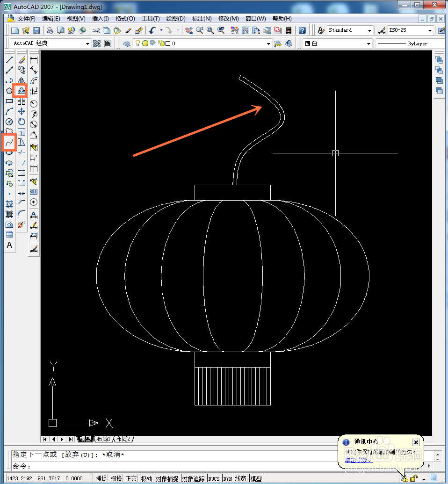Screen dimensions: 448x484
Task: Select the Linear dimension tool
Action: [34, 59]
